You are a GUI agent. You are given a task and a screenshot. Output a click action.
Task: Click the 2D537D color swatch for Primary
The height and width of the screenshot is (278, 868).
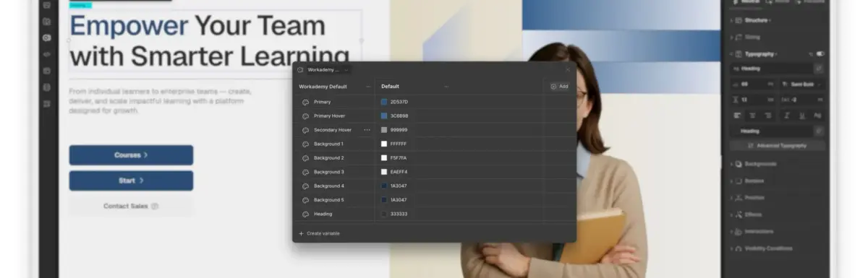click(384, 102)
